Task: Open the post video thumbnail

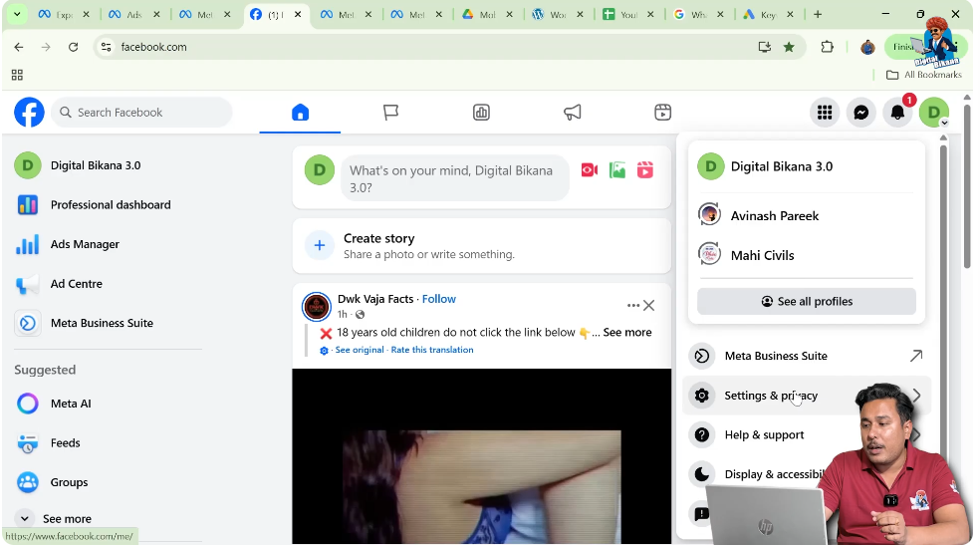Action: [481, 456]
